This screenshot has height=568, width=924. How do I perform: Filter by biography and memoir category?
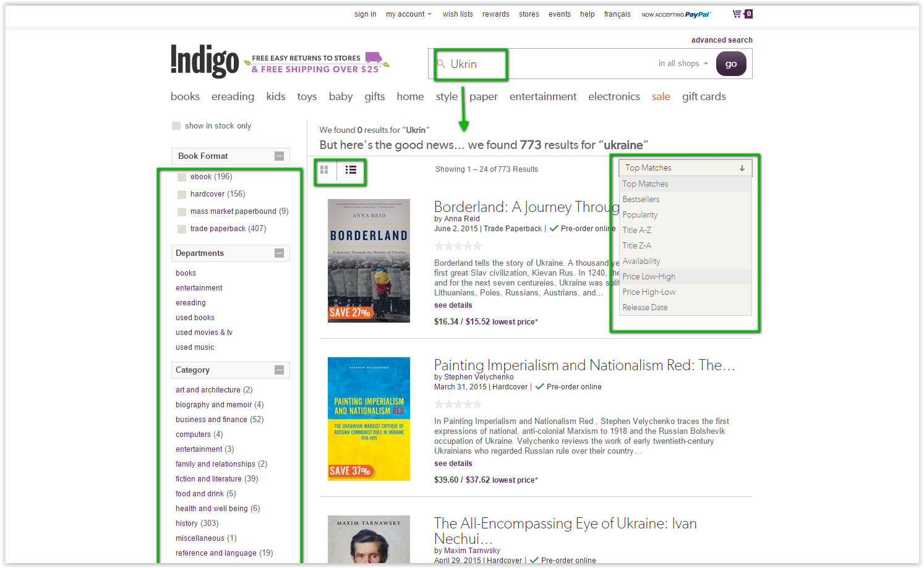220,405
